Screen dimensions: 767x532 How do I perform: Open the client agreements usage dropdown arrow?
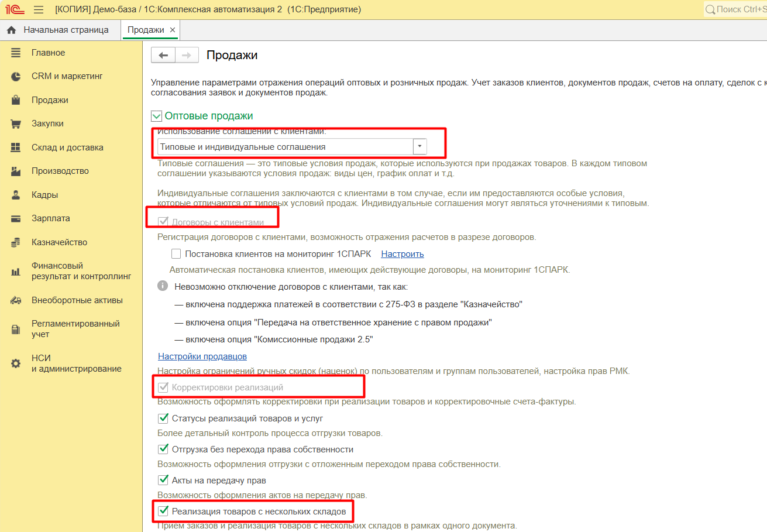click(x=420, y=147)
